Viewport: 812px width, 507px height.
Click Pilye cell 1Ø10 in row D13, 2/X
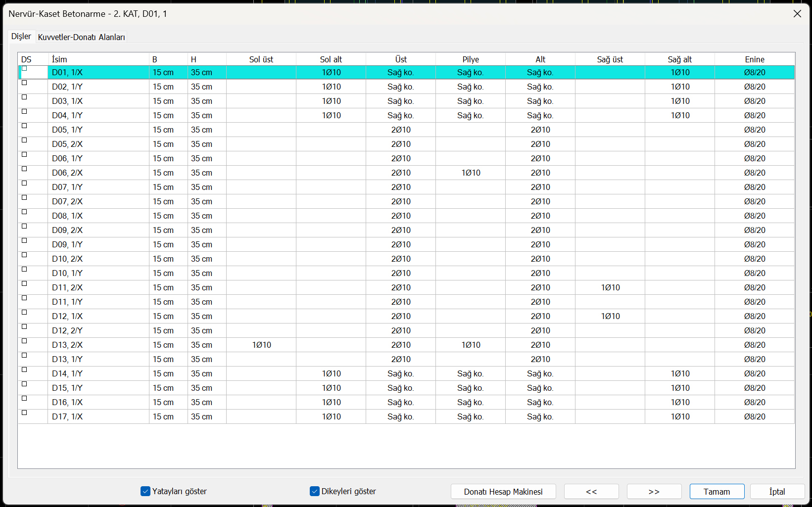tap(471, 345)
